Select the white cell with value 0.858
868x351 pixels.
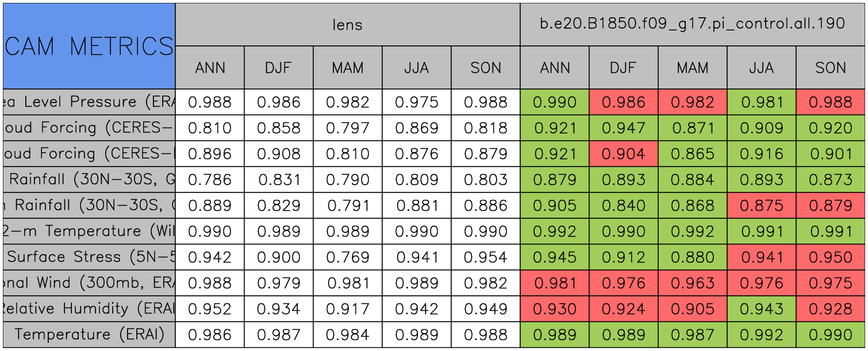point(279,128)
